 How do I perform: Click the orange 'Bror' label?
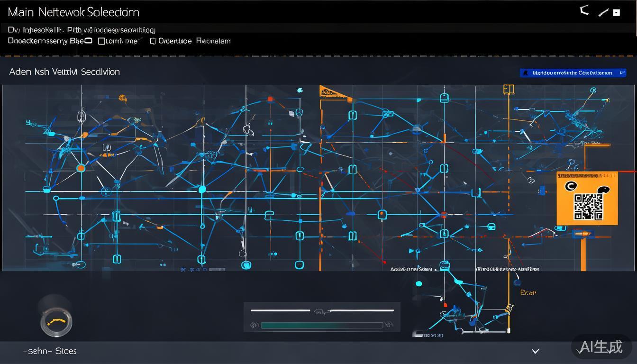pos(528,293)
